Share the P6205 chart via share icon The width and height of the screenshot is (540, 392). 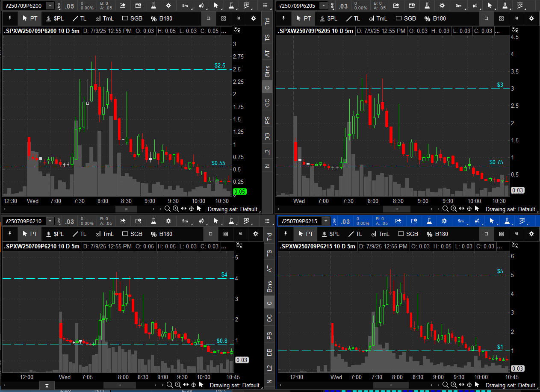(x=396, y=6)
